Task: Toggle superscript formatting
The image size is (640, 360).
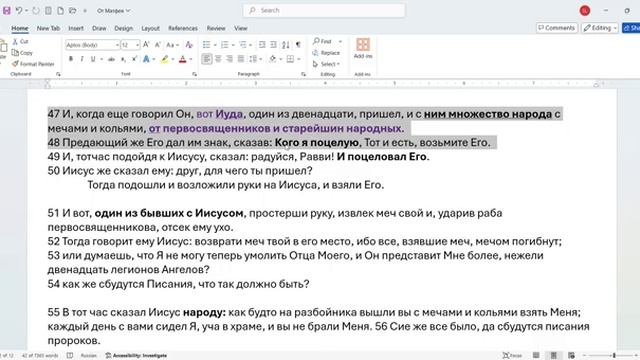Action: tap(134, 59)
